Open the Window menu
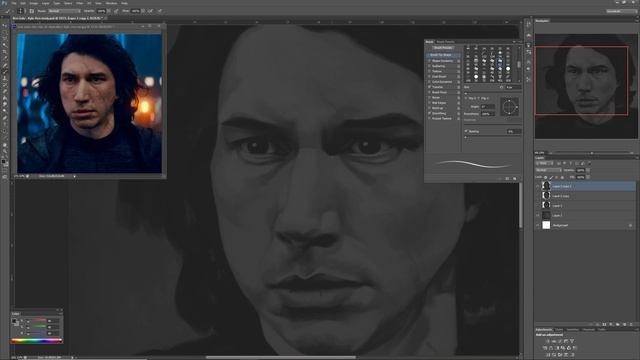 click(x=111, y=3)
